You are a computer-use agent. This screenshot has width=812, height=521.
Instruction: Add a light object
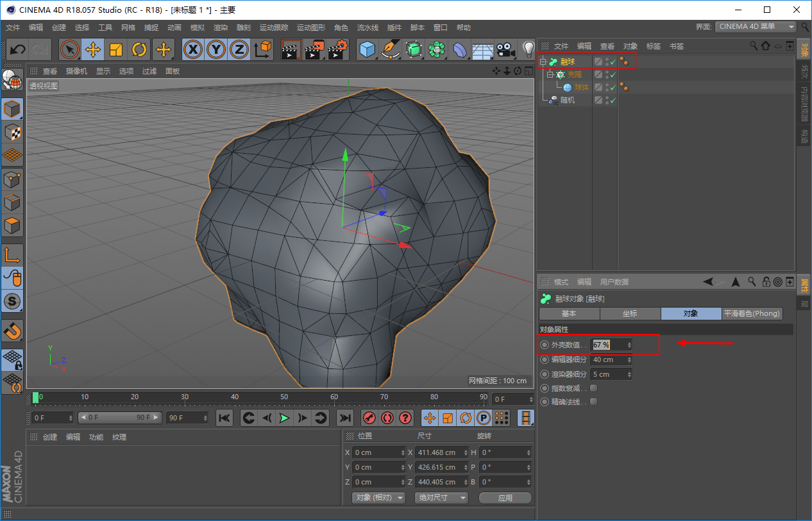point(528,49)
